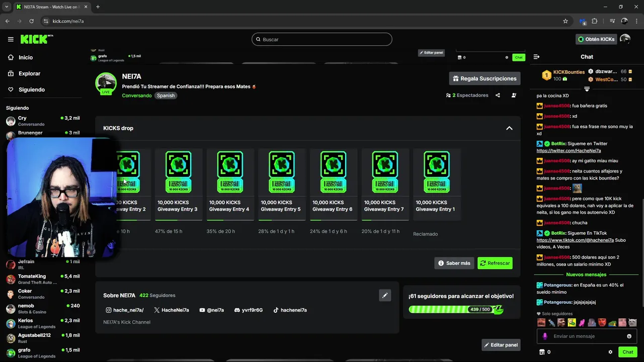Open the hamburger sidebar menu
The width and height of the screenshot is (644, 362).
tap(11, 39)
